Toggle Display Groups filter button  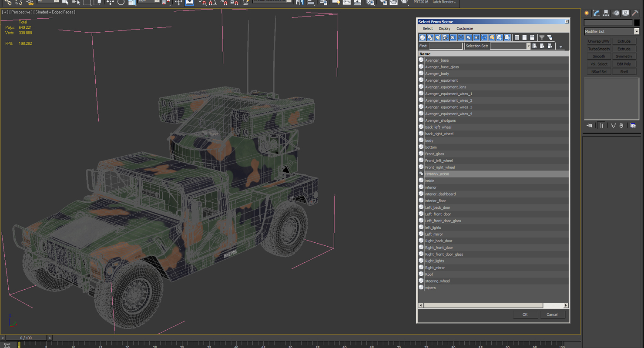pyautogui.click(x=469, y=38)
